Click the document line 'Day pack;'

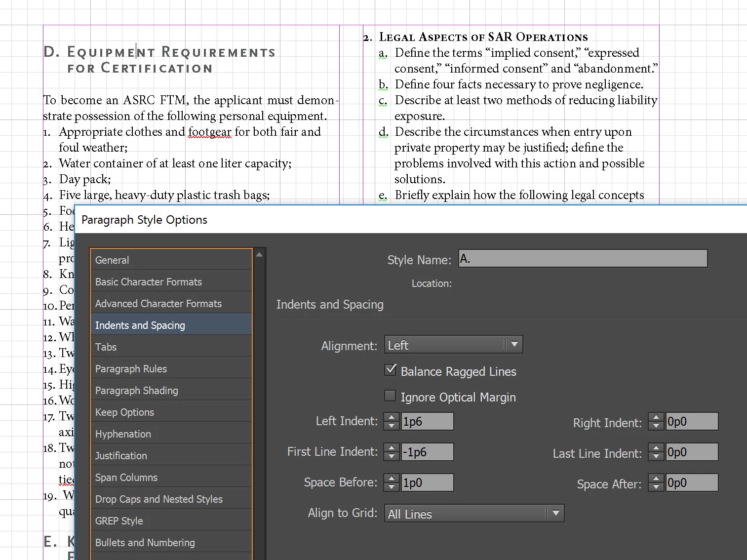coord(85,179)
